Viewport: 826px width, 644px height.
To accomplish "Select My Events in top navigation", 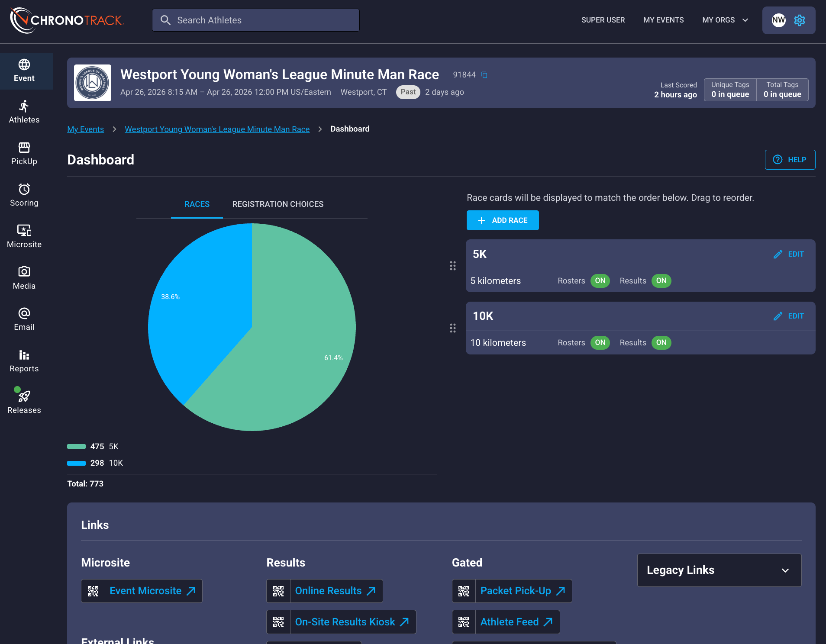I will [663, 20].
